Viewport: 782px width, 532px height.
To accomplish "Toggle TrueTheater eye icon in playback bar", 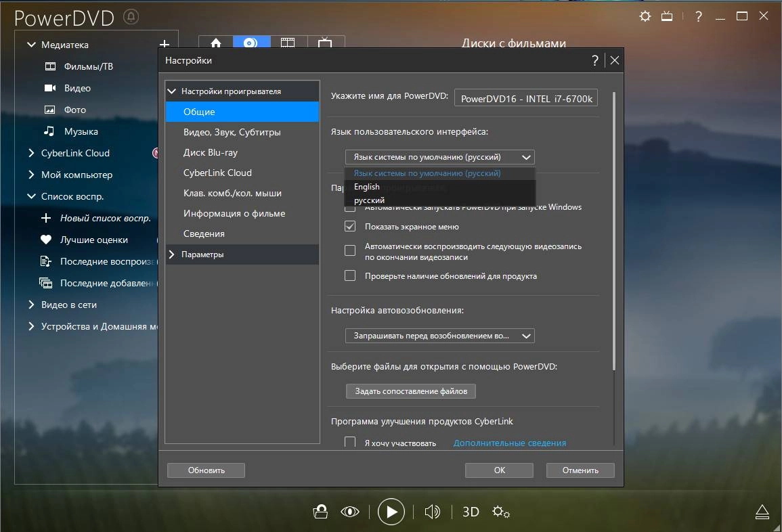I will (349, 512).
